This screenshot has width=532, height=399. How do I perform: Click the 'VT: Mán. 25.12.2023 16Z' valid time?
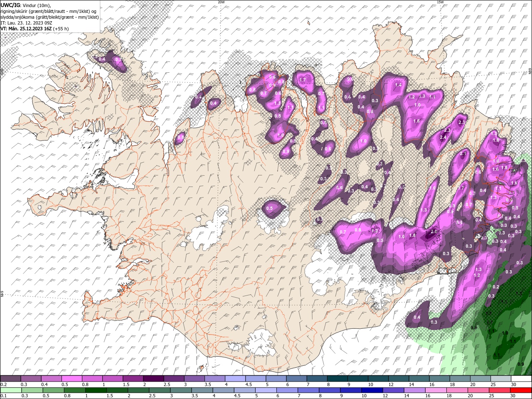[x=26, y=29]
